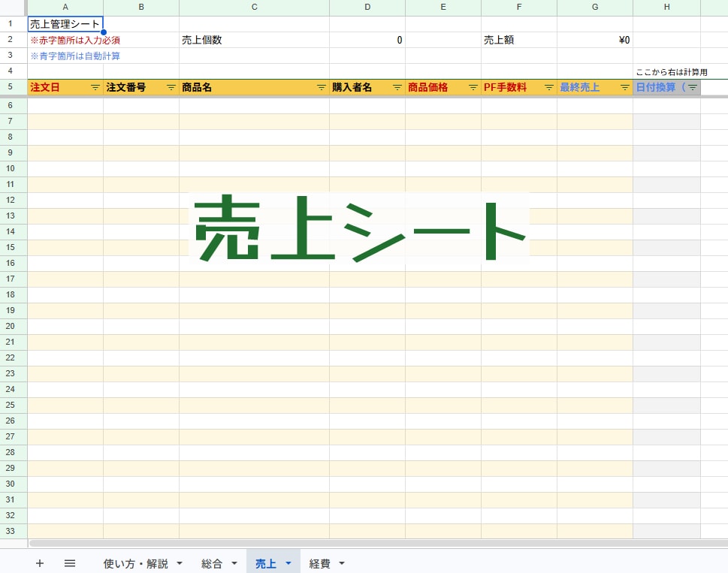
Task: Click the 商品価格 header cell text
Action: coord(427,87)
